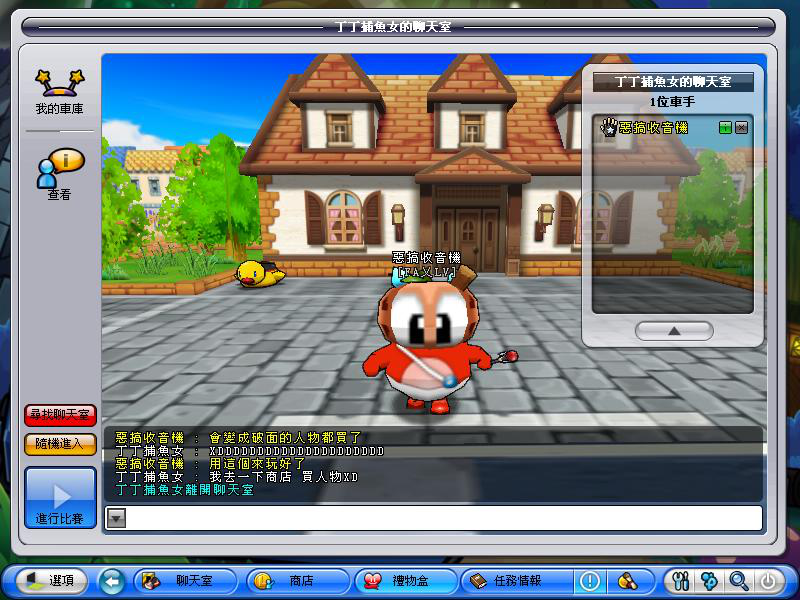800x600 pixels.
Task: Click the blue back arrow icon
Action: pyautogui.click(x=112, y=580)
